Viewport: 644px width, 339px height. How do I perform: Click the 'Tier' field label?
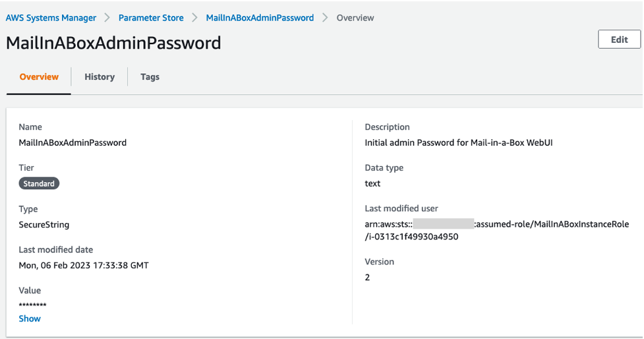(x=26, y=168)
